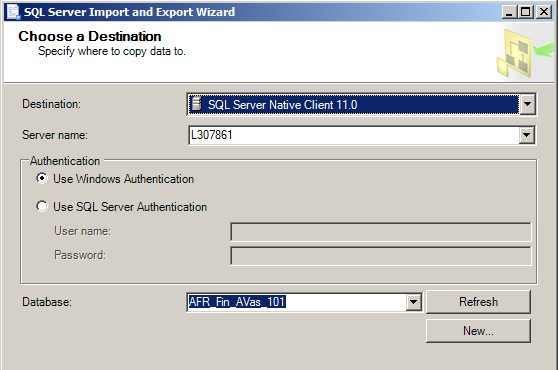This screenshot has width=558, height=370.
Task: Open the Destination provider dropdown arrow
Action: [x=527, y=104]
